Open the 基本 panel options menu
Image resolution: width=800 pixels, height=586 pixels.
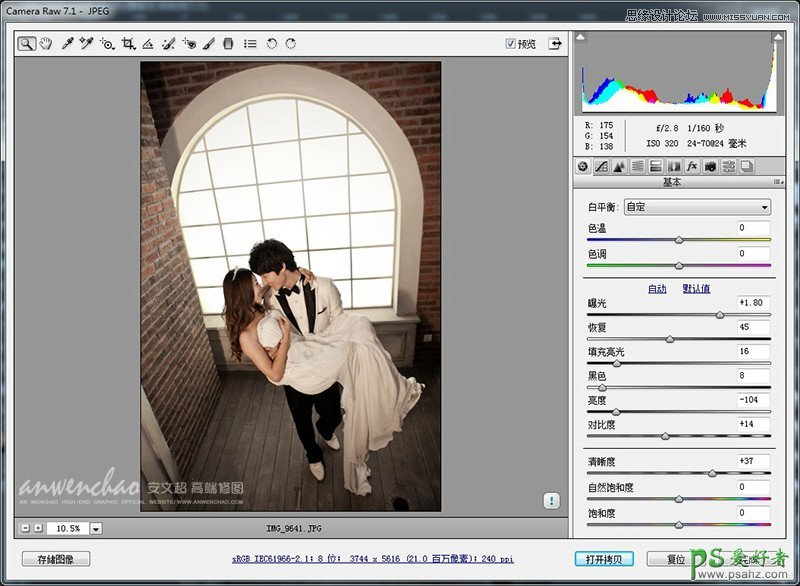[x=776, y=183]
